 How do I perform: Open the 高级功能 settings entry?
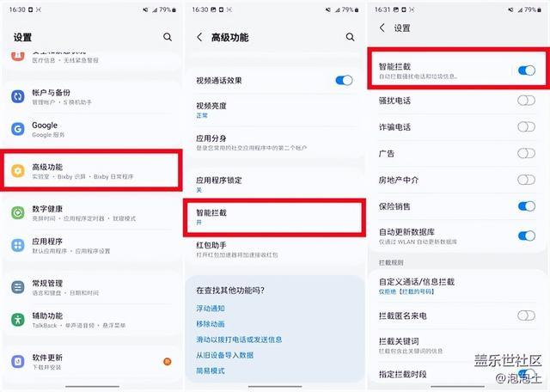(92, 171)
